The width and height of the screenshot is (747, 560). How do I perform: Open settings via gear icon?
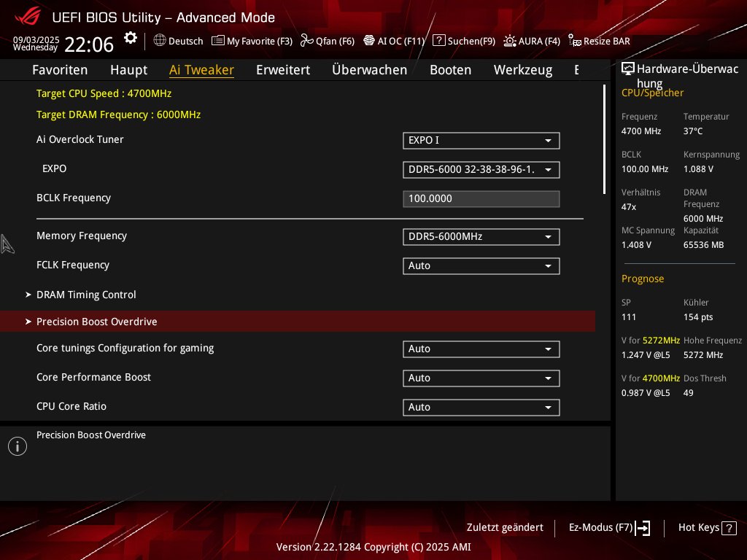130,38
